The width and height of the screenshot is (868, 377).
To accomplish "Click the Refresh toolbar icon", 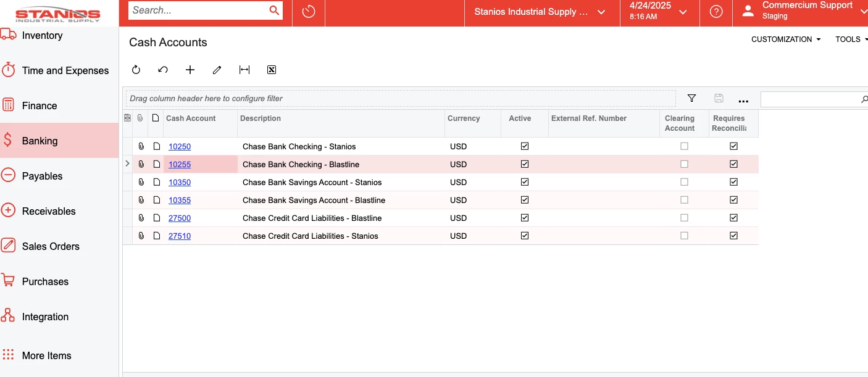I will (x=136, y=70).
